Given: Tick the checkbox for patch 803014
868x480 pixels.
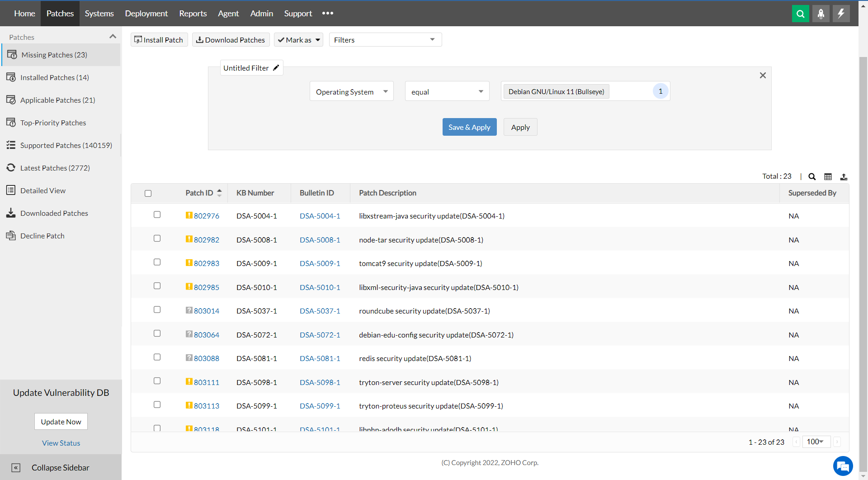Looking at the screenshot, I should pos(157,310).
